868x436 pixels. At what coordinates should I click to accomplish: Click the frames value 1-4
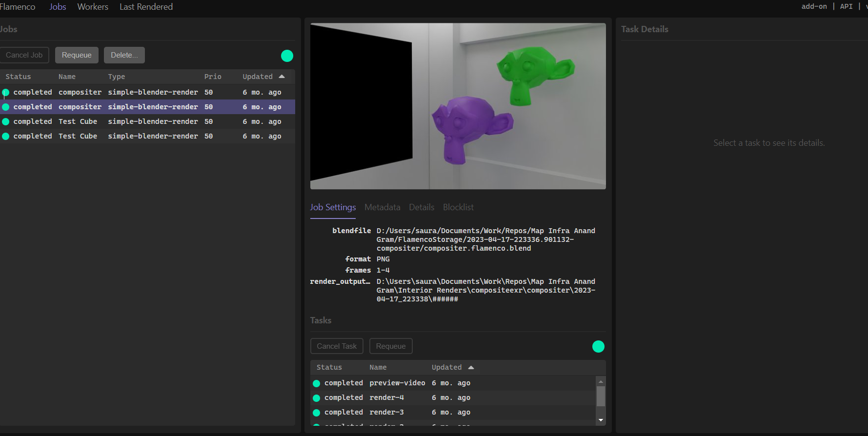coord(383,270)
